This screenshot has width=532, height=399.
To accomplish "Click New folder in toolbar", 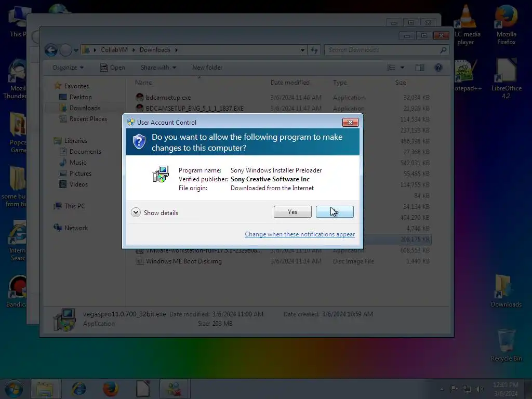I will click(x=207, y=68).
